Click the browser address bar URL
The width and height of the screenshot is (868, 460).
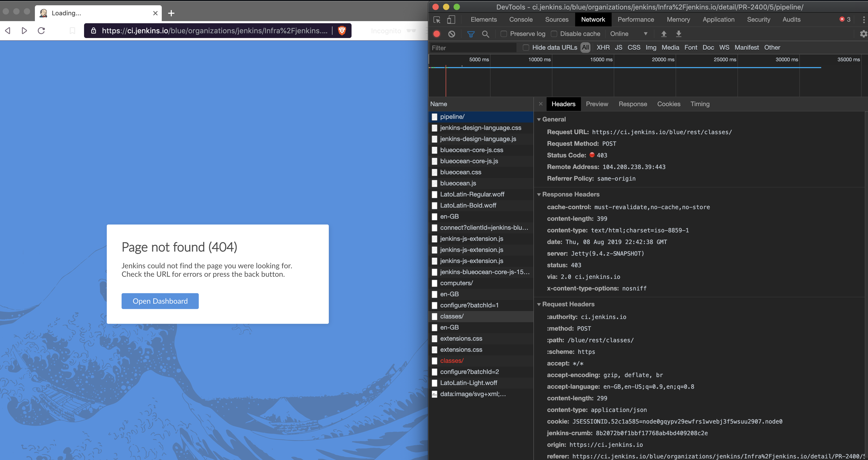(x=215, y=31)
